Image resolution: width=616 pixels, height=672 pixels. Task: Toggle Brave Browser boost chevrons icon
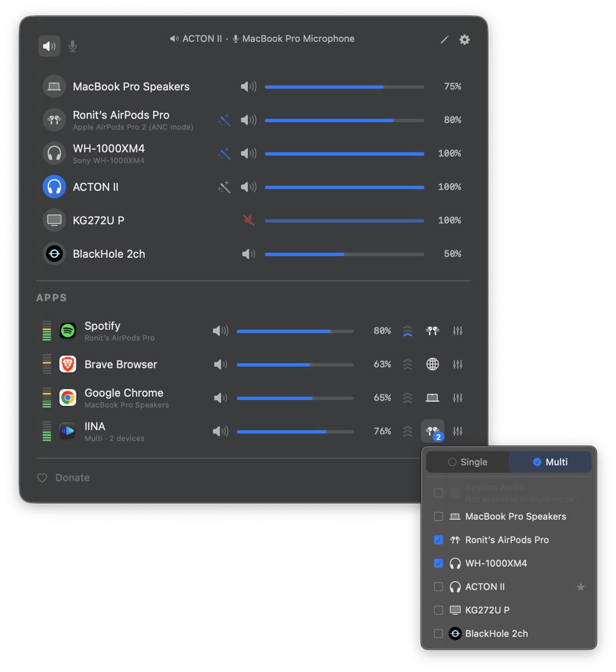(x=408, y=365)
